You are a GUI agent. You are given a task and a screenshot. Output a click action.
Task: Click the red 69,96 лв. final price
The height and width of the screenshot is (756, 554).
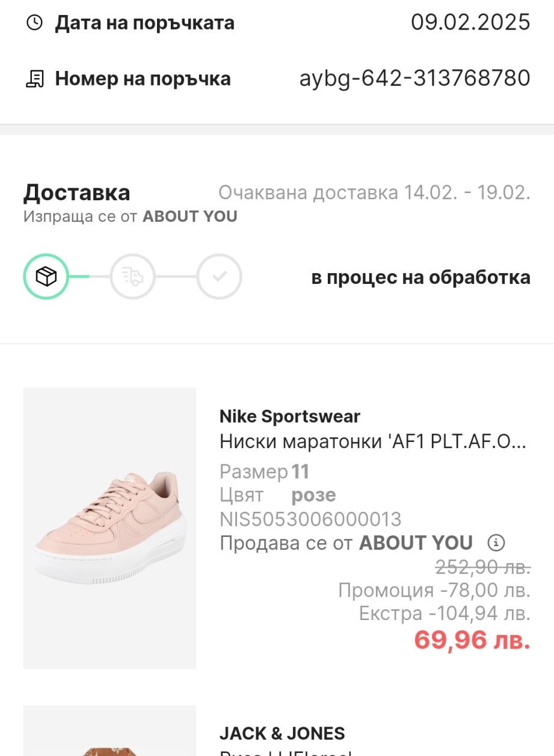472,640
